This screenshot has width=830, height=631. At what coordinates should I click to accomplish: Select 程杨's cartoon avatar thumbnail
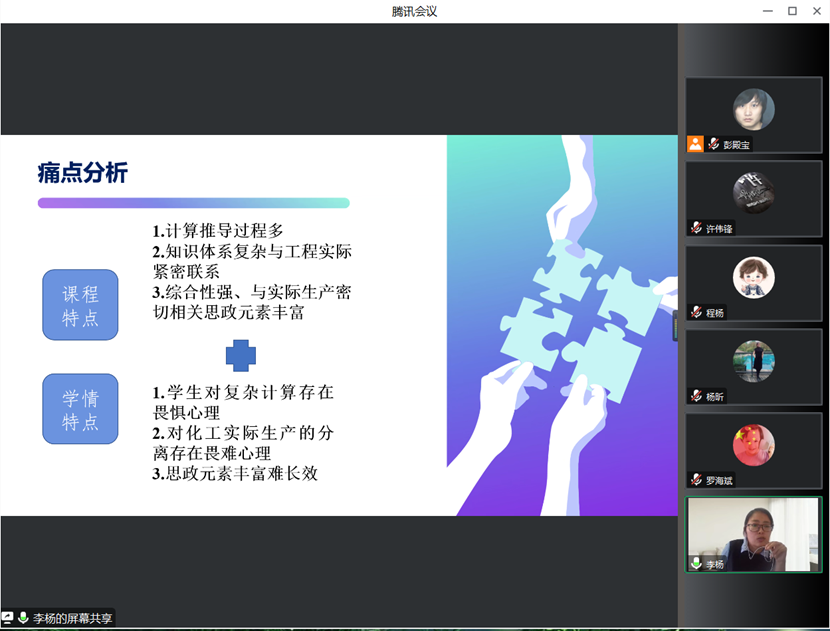tap(753, 277)
